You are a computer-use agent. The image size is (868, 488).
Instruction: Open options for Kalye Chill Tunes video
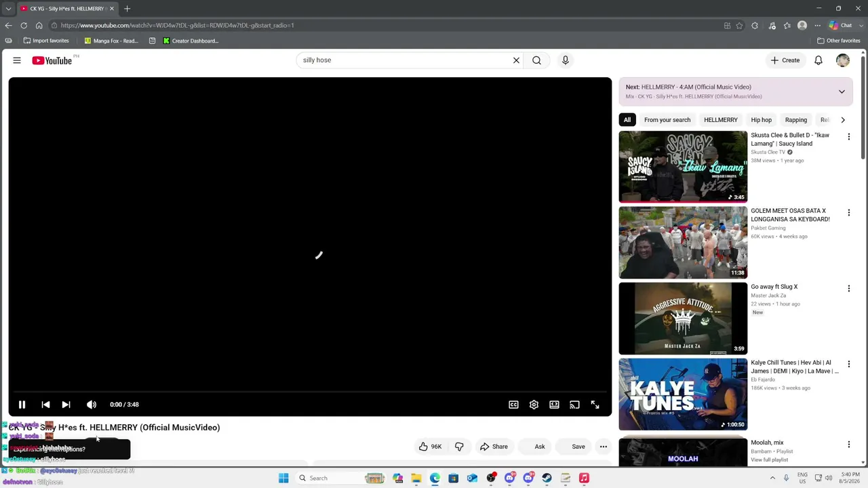[848, 365]
